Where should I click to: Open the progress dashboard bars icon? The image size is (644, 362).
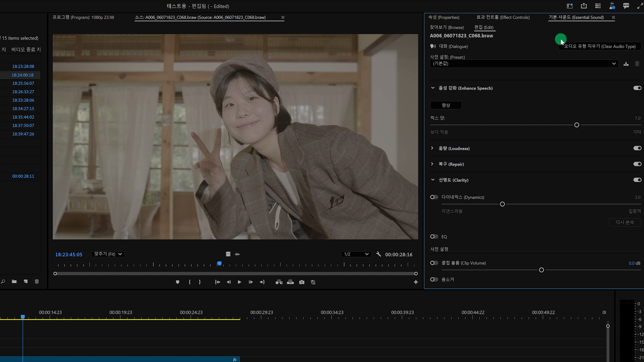click(598, 6)
